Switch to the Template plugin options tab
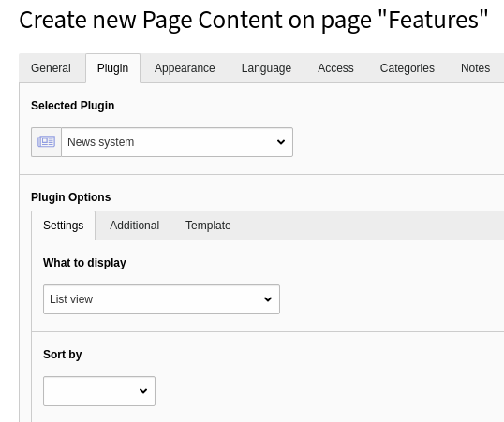The image size is (504, 422). 208,226
